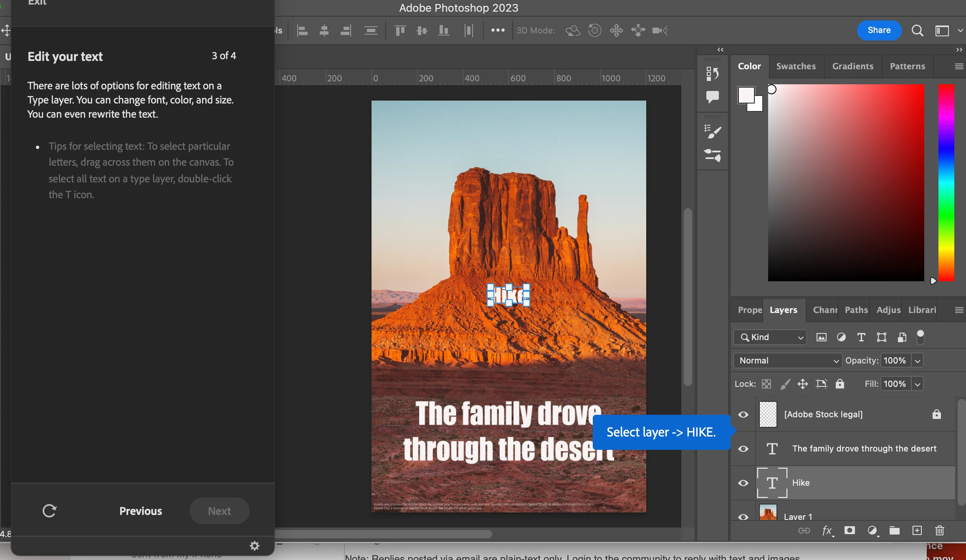Image resolution: width=966 pixels, height=560 pixels.
Task: Click the search magnifier icon
Action: 917,30
